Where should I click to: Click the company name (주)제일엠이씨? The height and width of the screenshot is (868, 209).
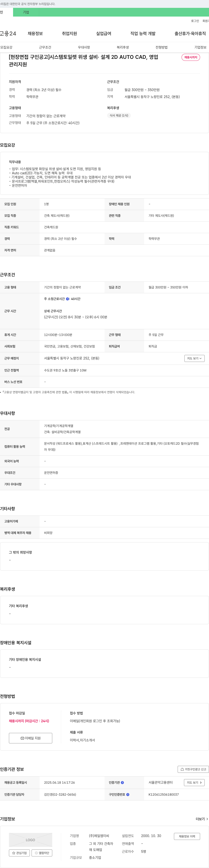pyautogui.click(x=99, y=836)
